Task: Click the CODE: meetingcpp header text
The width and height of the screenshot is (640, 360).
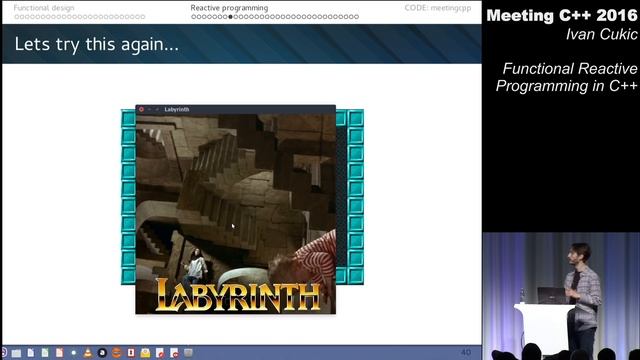Action: pos(438,8)
